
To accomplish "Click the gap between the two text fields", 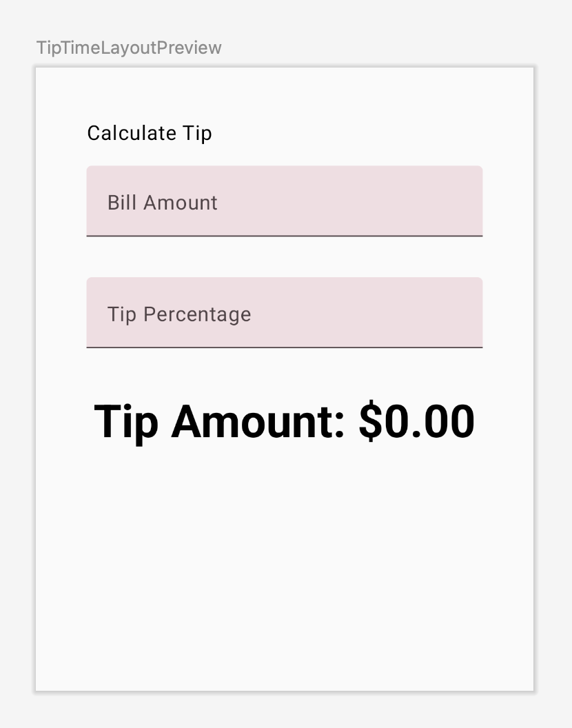I will pyautogui.click(x=284, y=257).
